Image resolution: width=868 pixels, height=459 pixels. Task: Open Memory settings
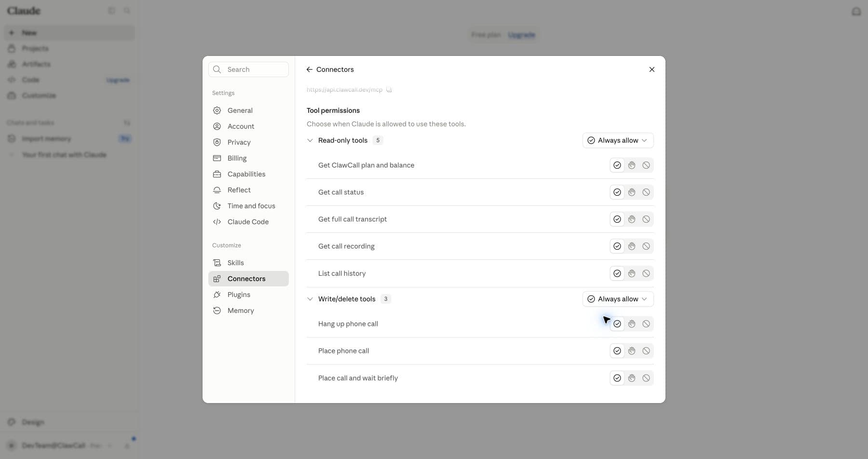248,310
